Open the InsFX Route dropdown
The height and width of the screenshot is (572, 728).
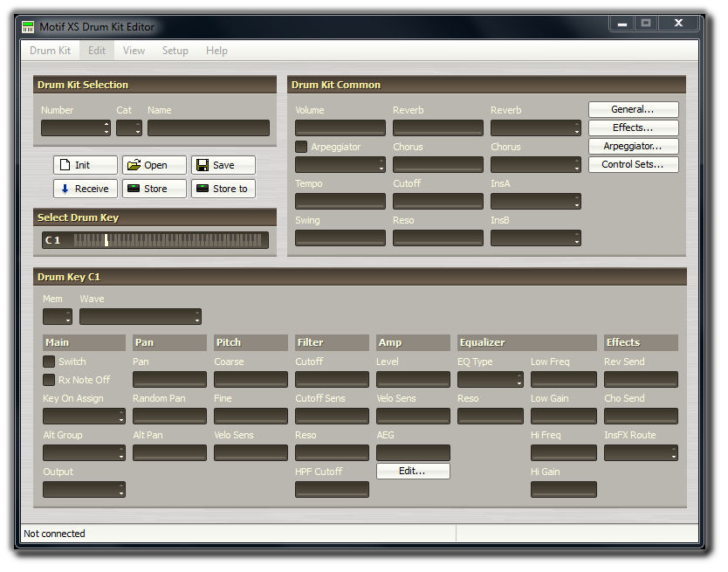(x=641, y=452)
